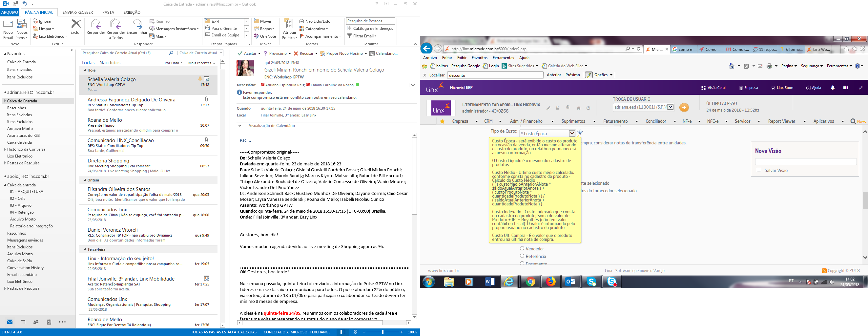Image resolution: width=868 pixels, height=336 pixels.
Task: Click the Linx home icon near company name
Action: point(578,108)
